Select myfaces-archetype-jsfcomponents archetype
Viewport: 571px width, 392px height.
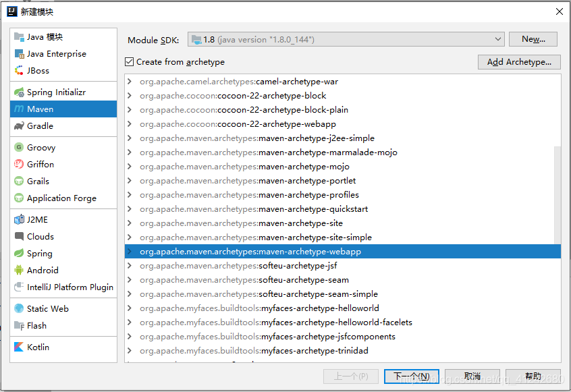342,337
